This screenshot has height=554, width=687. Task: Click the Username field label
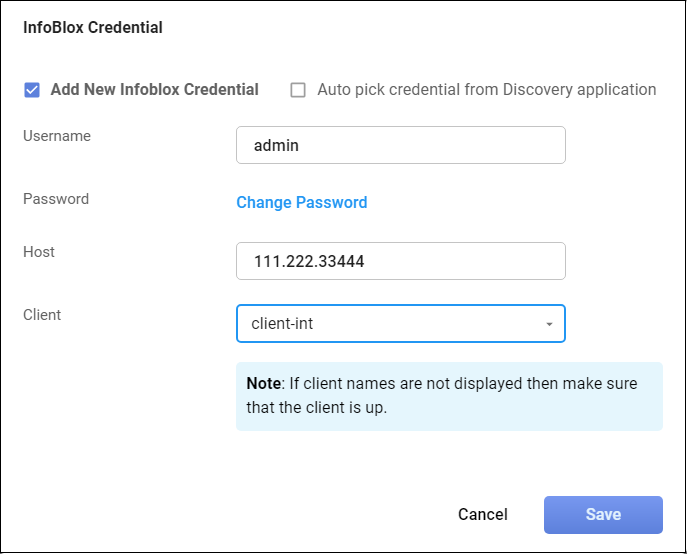click(57, 136)
